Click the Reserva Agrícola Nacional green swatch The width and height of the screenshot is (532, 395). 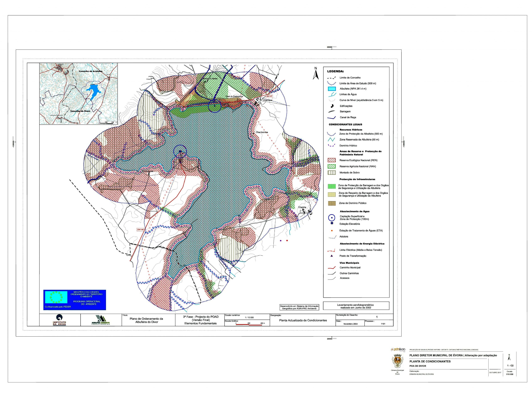coord(332,166)
